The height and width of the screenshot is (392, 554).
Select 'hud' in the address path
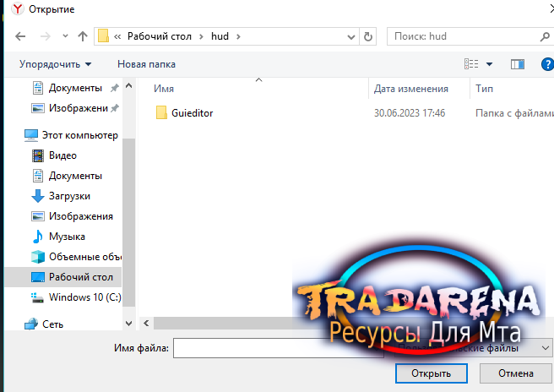(220, 36)
